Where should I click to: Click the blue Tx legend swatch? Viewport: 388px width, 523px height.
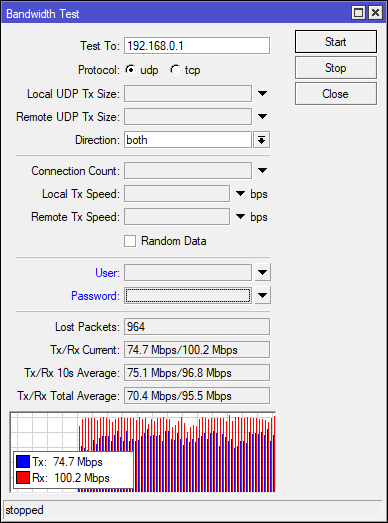click(x=23, y=462)
